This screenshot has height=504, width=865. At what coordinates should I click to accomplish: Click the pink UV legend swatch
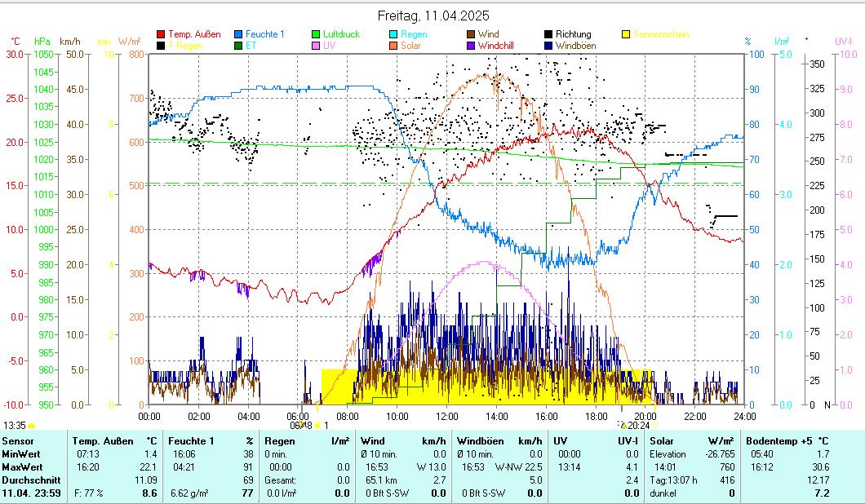[316, 46]
